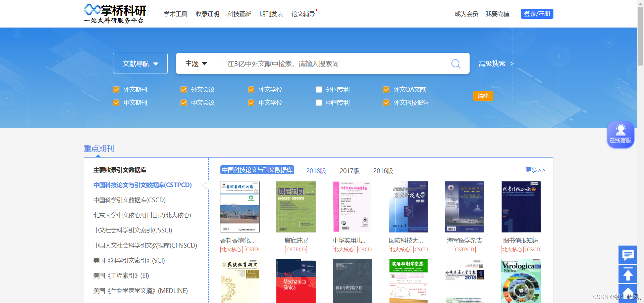
Task: Click the 北大核心 tag under 图书情报知识
Action: (512, 250)
